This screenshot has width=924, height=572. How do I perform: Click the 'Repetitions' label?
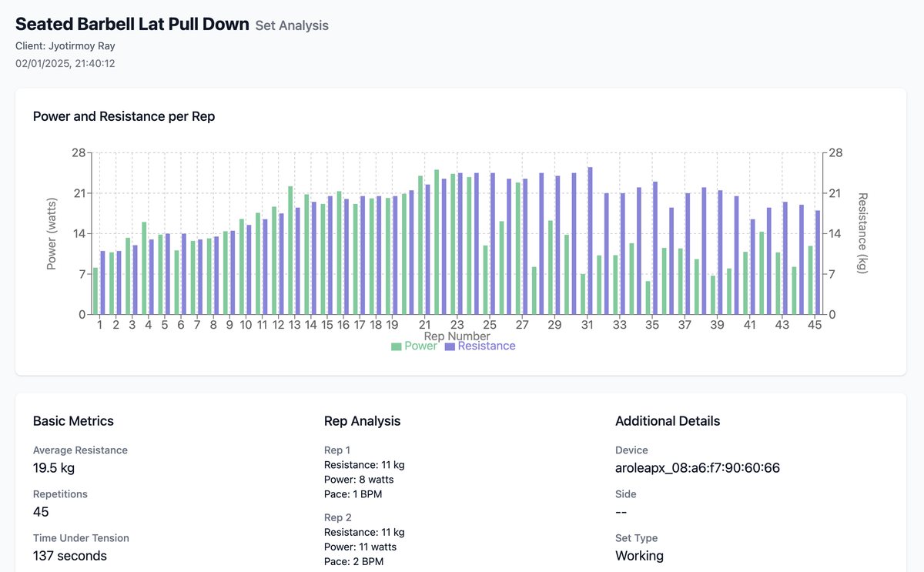[x=60, y=494]
